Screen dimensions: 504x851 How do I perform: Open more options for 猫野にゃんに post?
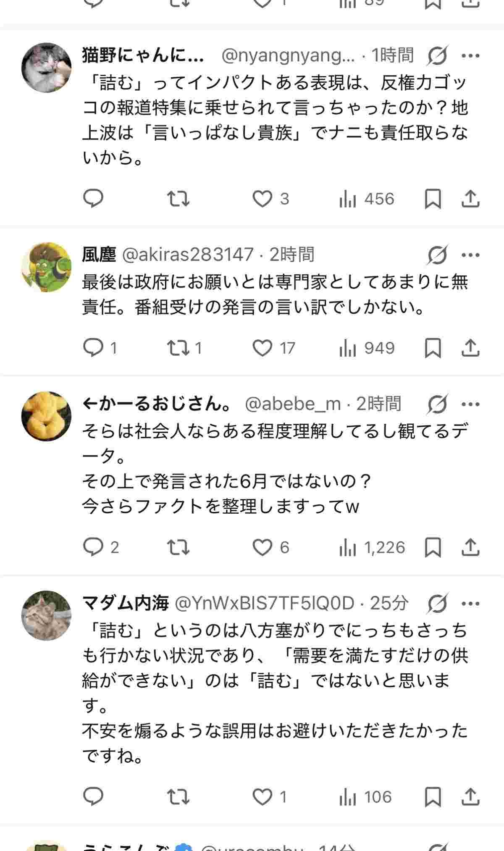coord(470,55)
